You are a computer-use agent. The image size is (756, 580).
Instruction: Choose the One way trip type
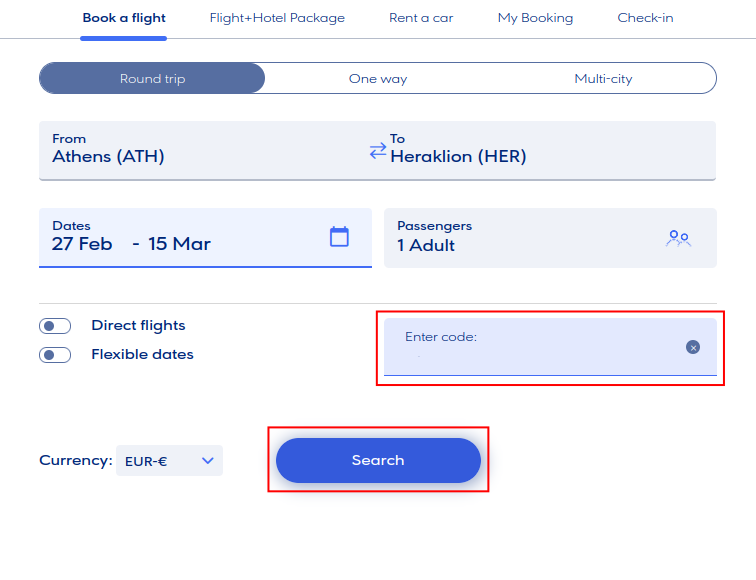(378, 78)
